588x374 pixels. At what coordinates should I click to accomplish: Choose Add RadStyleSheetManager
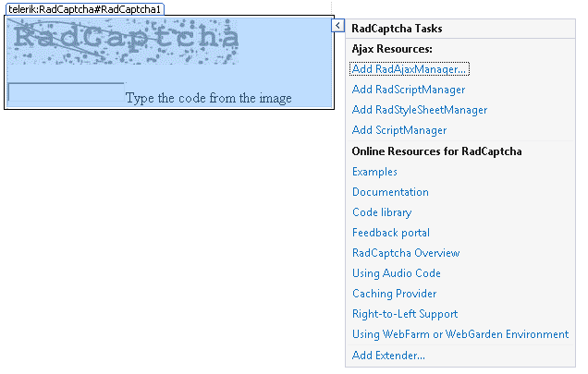(x=419, y=110)
